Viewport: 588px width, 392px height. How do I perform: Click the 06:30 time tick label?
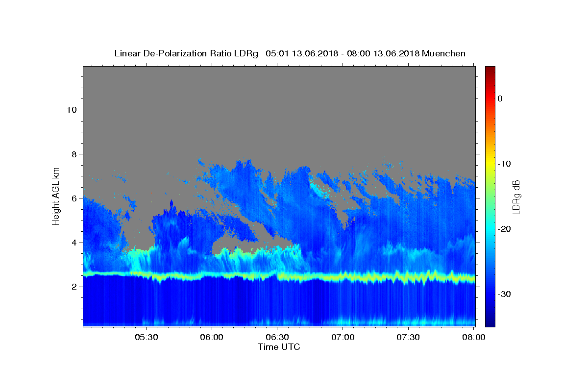[277, 338]
